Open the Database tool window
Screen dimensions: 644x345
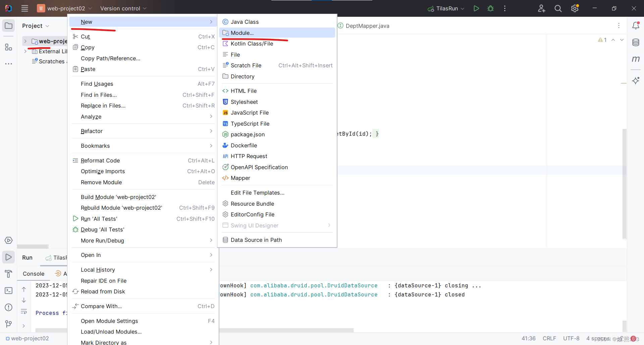(636, 43)
